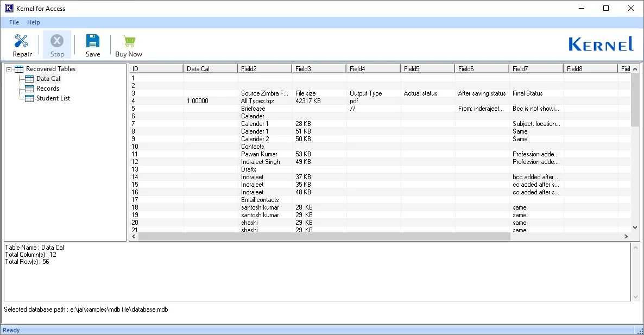Click the ID column header
Viewport: 644px width, 335px height.
[156, 68]
